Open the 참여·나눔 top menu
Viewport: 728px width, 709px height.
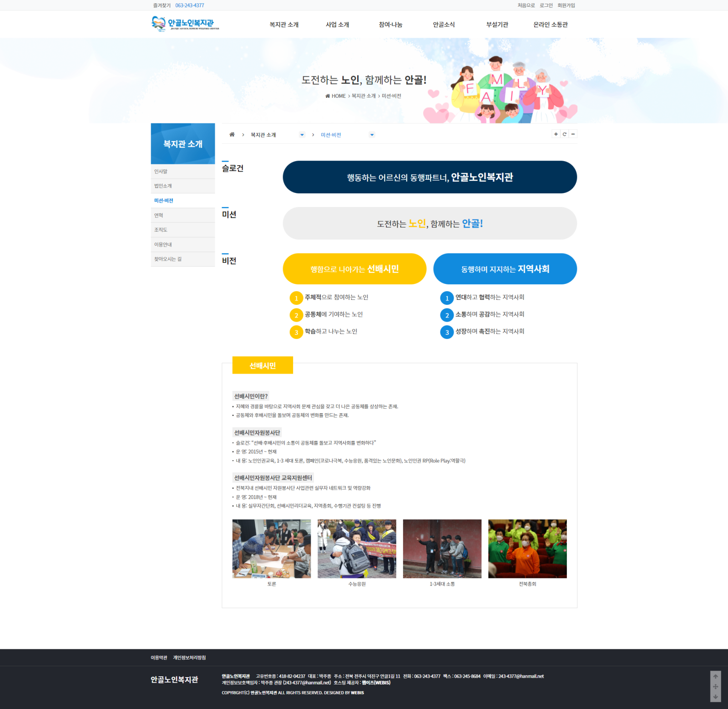[x=390, y=25]
